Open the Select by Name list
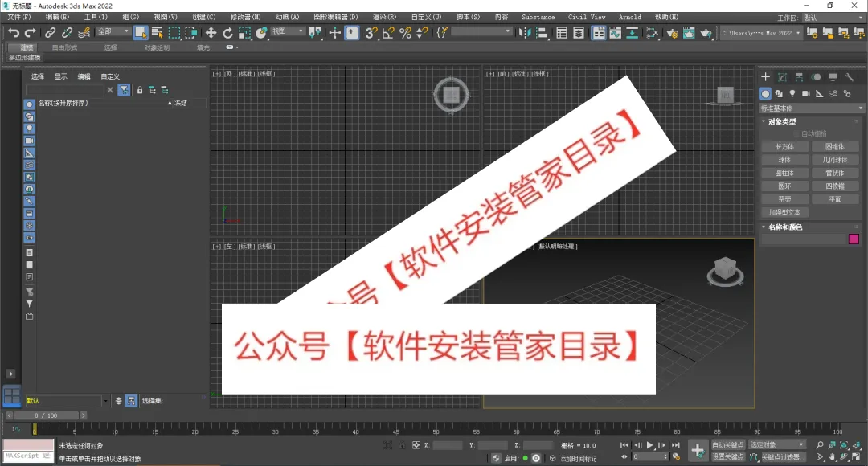 click(158, 33)
